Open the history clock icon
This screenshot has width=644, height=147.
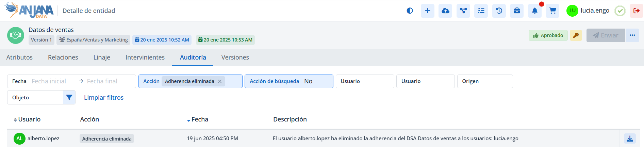(499, 11)
